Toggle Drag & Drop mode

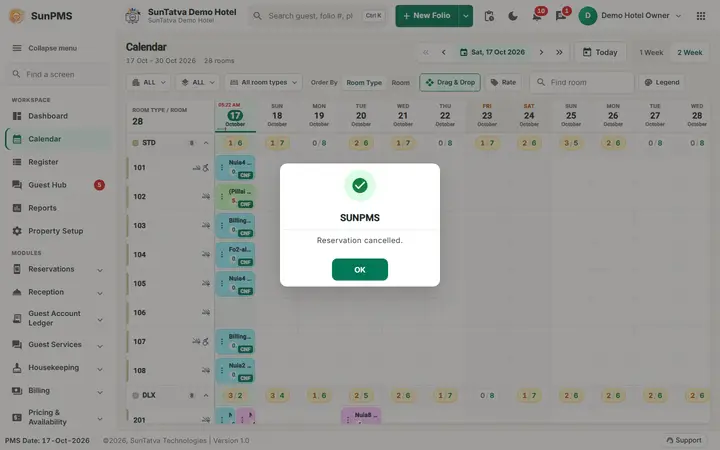pos(450,82)
